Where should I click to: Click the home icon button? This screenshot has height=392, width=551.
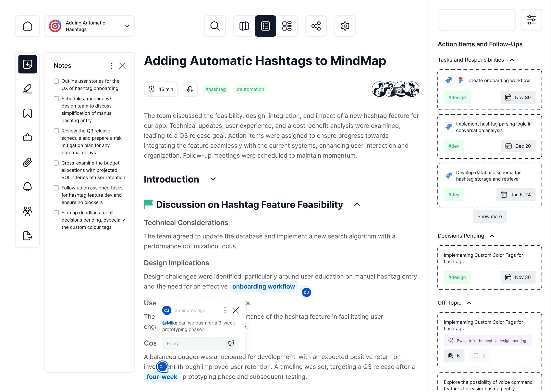[x=27, y=26]
